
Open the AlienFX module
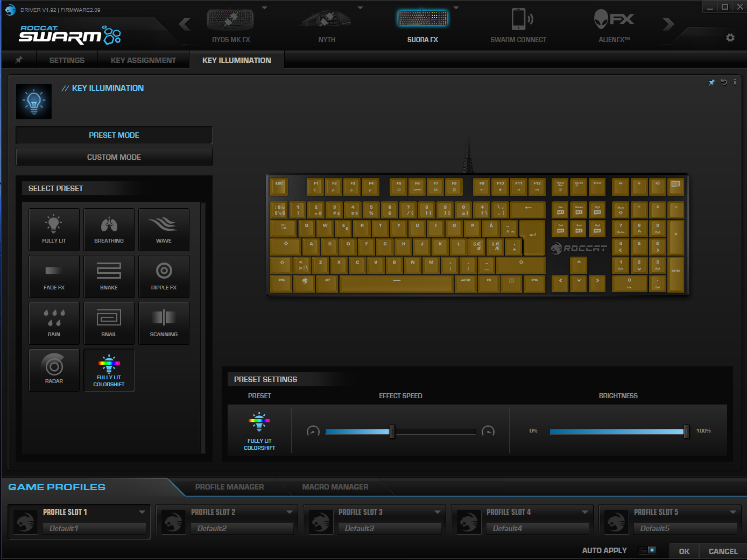click(x=614, y=25)
